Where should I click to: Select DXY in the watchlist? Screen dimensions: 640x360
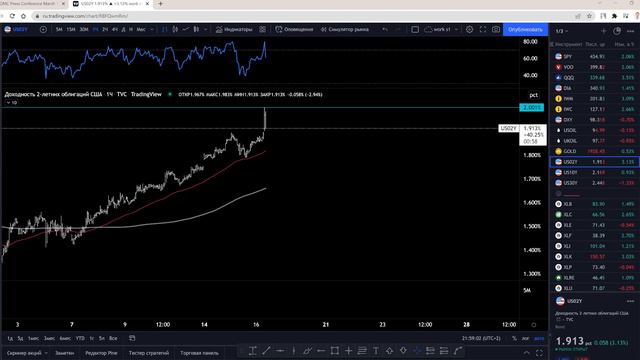point(595,120)
